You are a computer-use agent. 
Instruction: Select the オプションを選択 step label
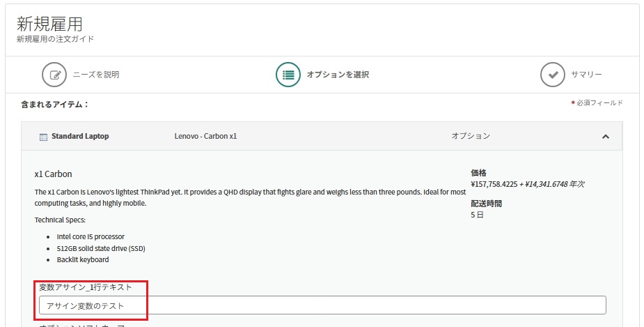pyautogui.click(x=338, y=75)
